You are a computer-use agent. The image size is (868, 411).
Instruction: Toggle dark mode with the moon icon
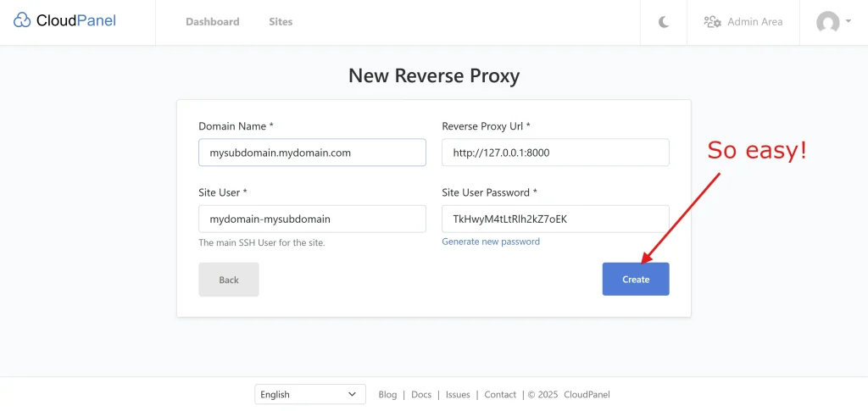pos(664,22)
